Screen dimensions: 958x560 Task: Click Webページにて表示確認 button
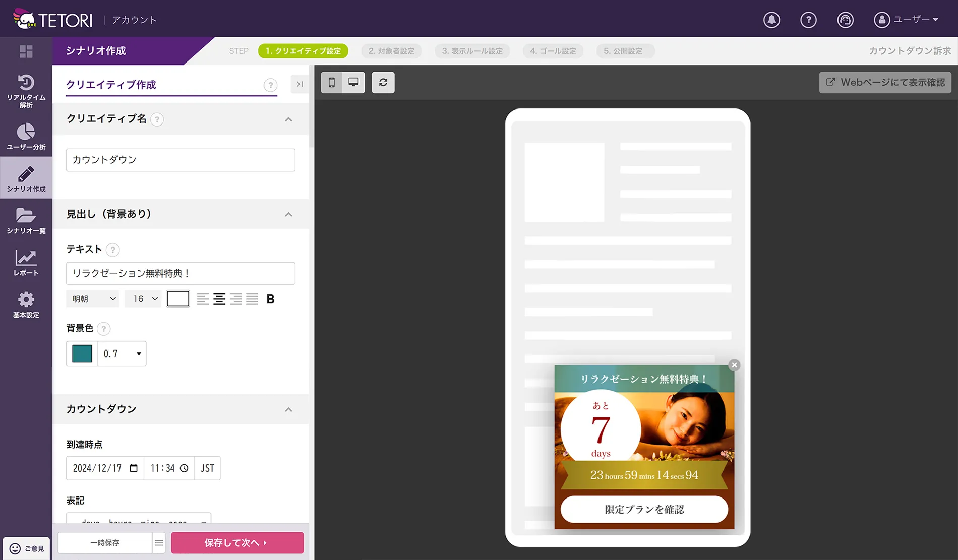[885, 82]
